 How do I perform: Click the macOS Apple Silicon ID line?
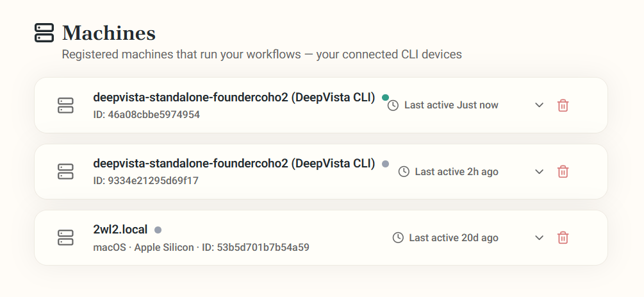(x=201, y=247)
